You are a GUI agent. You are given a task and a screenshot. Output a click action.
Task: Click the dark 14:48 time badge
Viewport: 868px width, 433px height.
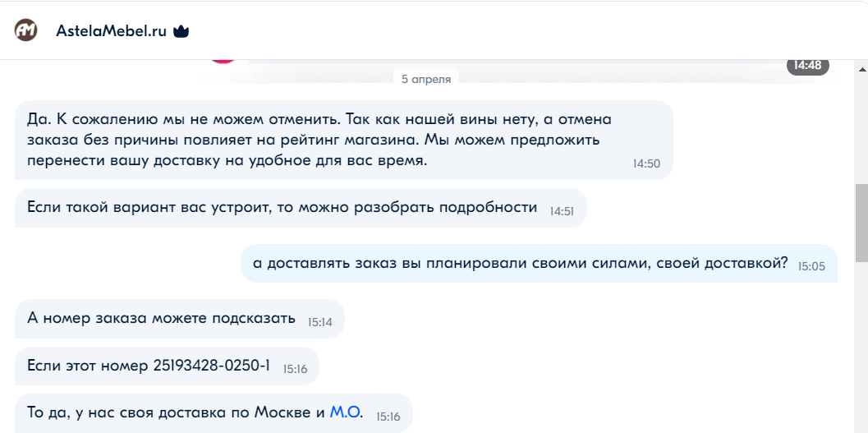808,65
